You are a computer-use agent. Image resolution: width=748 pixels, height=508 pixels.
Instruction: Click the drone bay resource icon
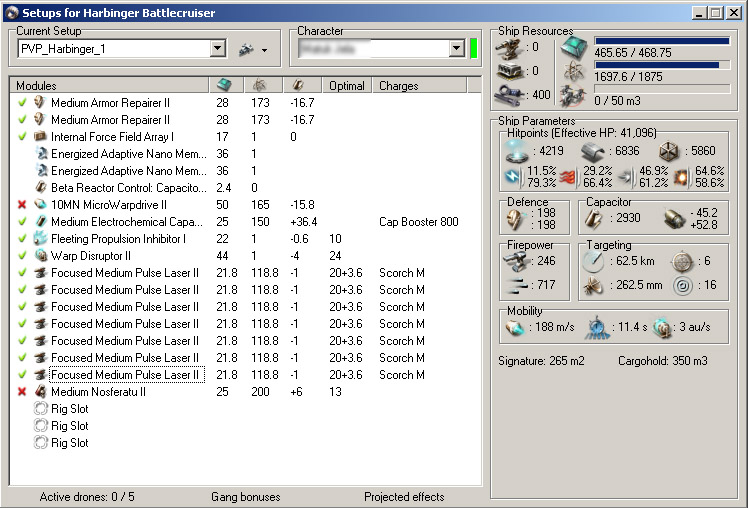pos(573,95)
